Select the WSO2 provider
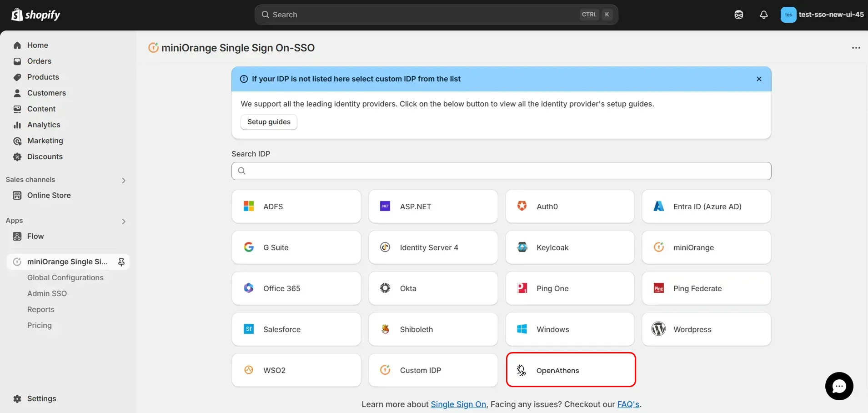The width and height of the screenshot is (868, 413). coord(296,370)
